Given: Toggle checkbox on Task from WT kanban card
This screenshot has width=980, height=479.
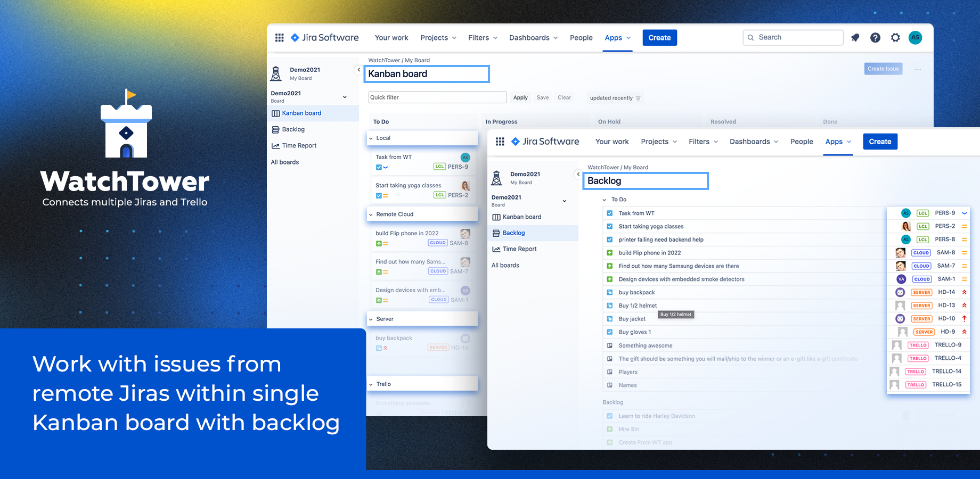Looking at the screenshot, I should click(379, 167).
